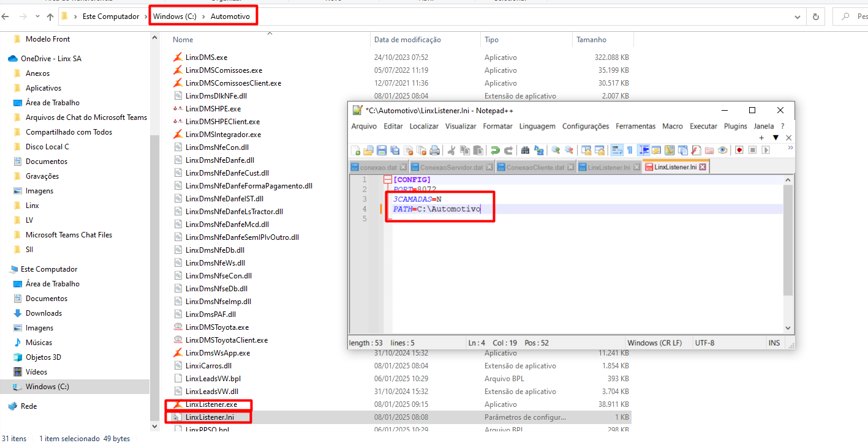Click the Copy icon in Notepad++ toolbar
868x443 pixels.
(465, 150)
